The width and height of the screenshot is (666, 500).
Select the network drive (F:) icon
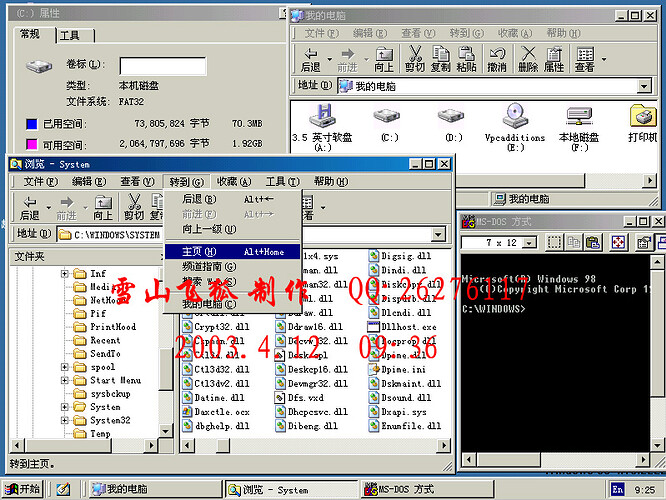pyautogui.click(x=579, y=115)
